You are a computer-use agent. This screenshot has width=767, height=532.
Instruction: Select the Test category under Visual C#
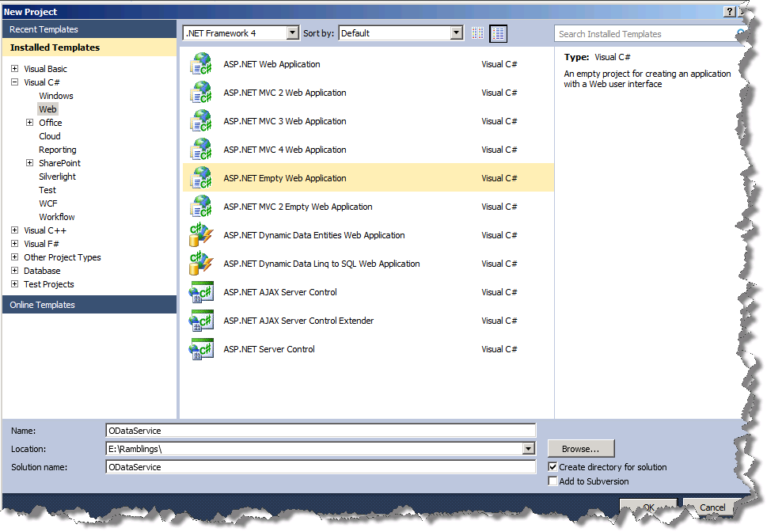pyautogui.click(x=47, y=190)
